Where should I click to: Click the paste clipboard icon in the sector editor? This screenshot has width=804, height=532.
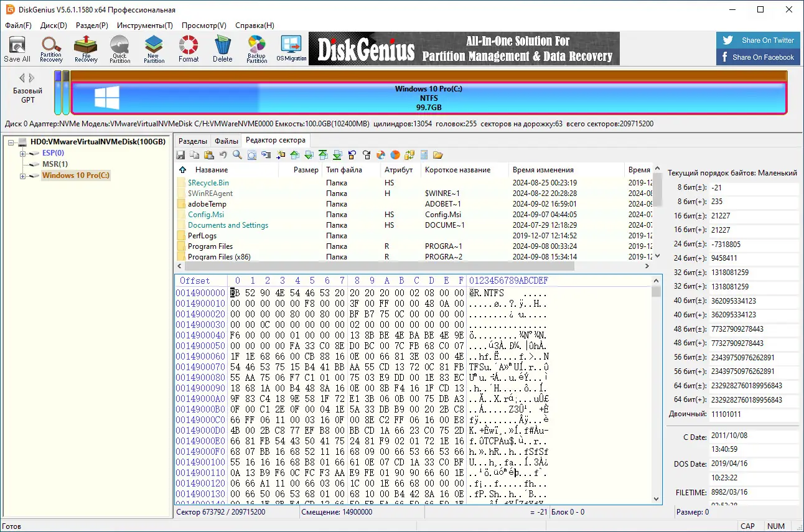[x=209, y=155]
